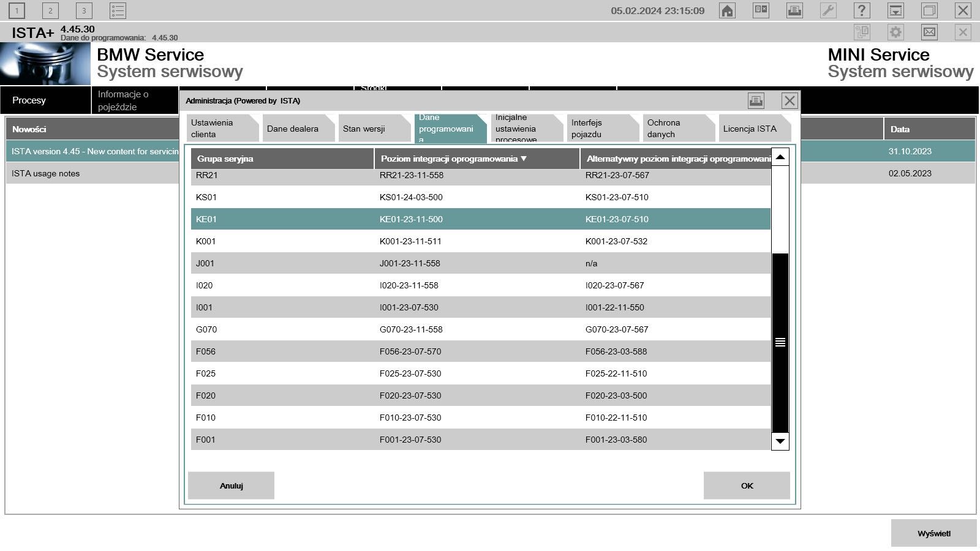Open the Interfejs pojazdu tab
This screenshot has height=551, width=980.
603,128
